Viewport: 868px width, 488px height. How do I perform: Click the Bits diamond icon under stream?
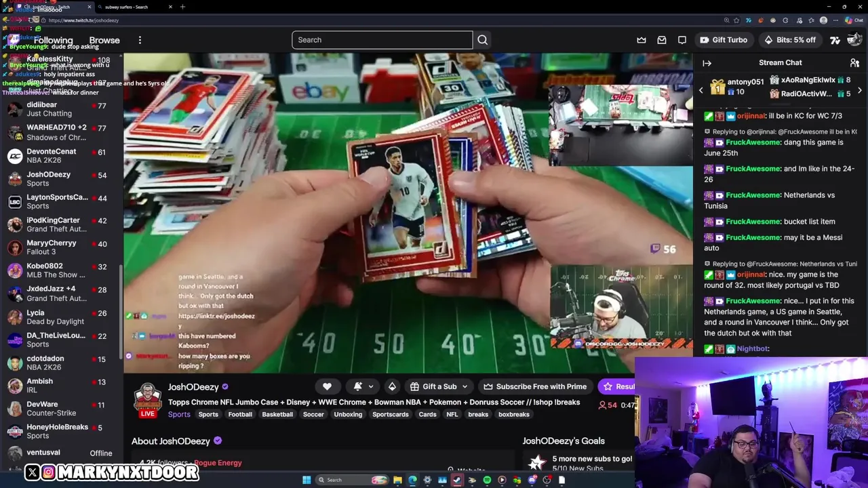tap(392, 386)
